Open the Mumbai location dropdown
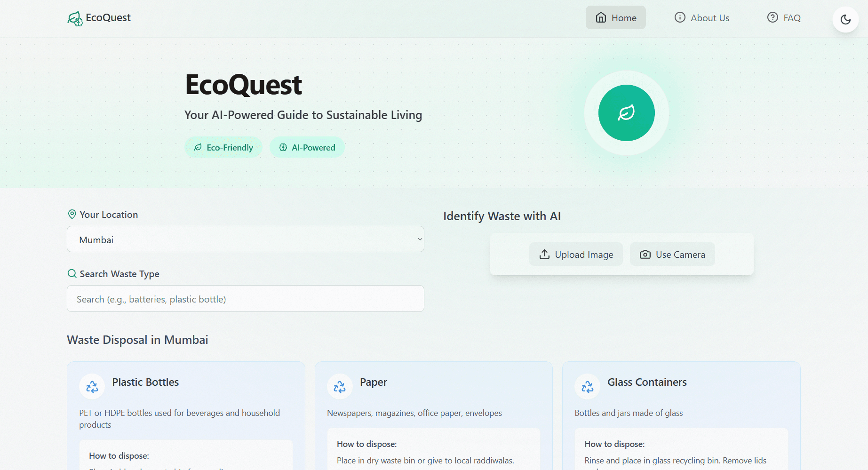Screen dimensions: 868x470 pos(246,239)
